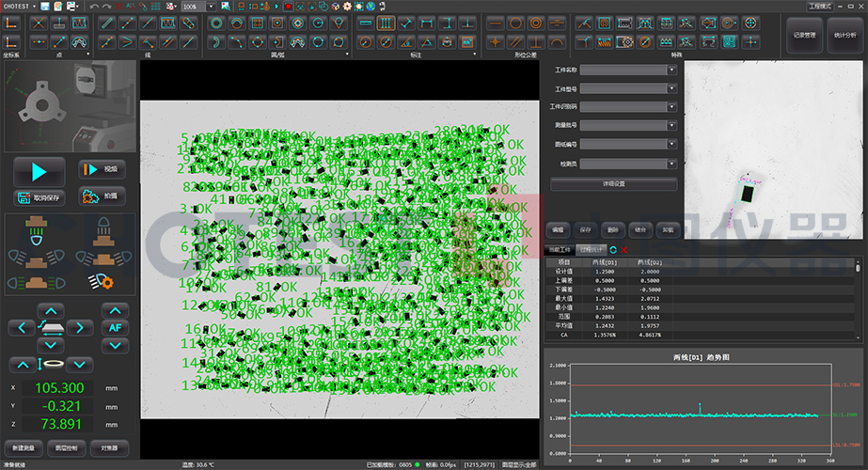Select the coordinate system tool at top-left
Viewport: 868px width, 470px height.
click(x=12, y=23)
